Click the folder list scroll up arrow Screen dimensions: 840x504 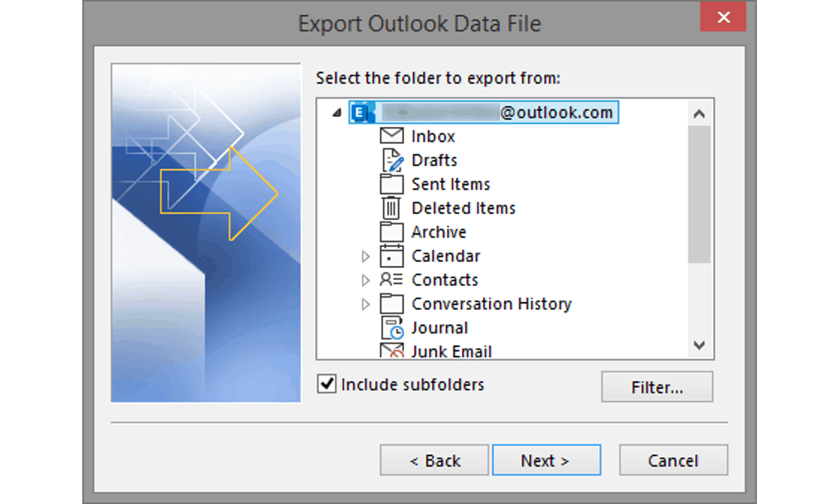pos(699,113)
